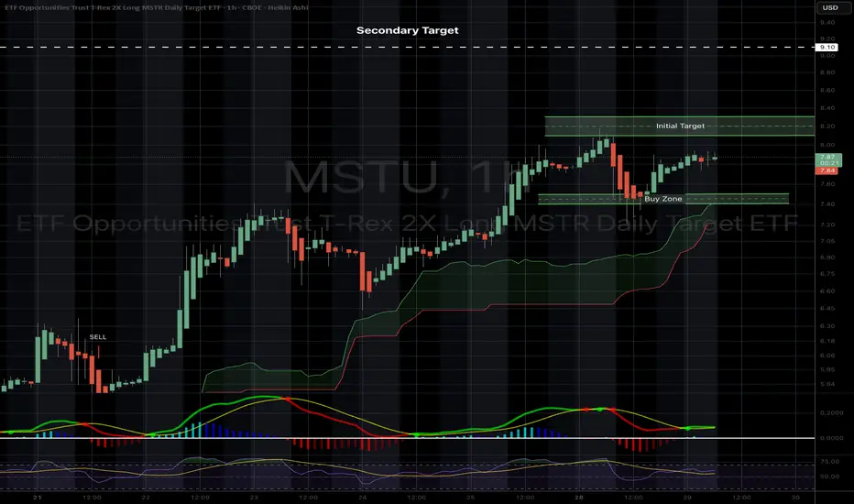The image size is (854, 504).
Task: Click the 50.00 oscillator scale value
Action: pyautogui.click(x=829, y=477)
